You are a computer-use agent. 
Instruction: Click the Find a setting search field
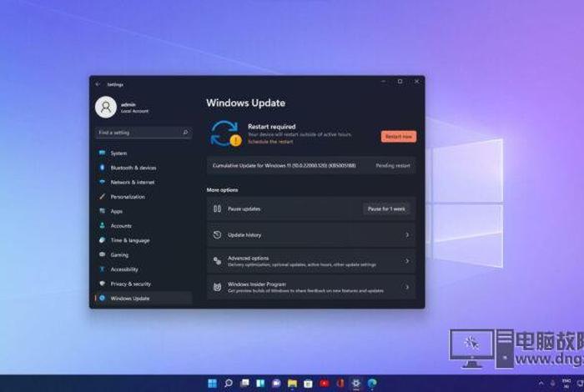point(143,133)
